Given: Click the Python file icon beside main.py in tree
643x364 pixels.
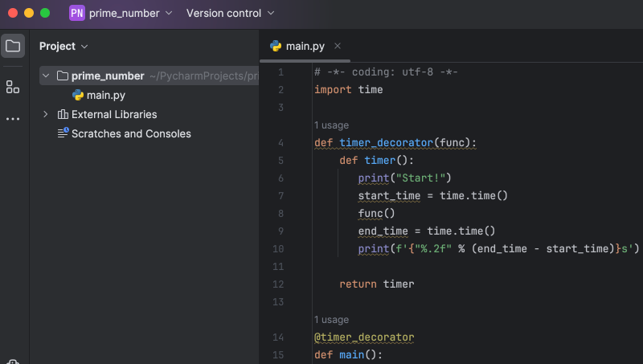Looking at the screenshot, I should coord(78,95).
